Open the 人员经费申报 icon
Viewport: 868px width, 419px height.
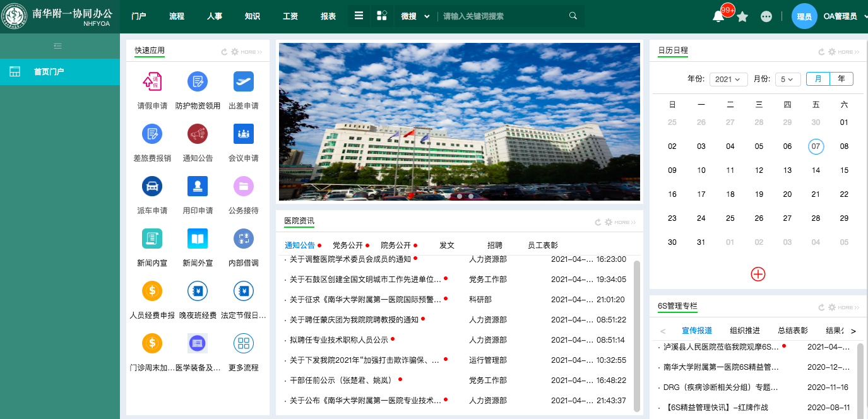tap(152, 291)
